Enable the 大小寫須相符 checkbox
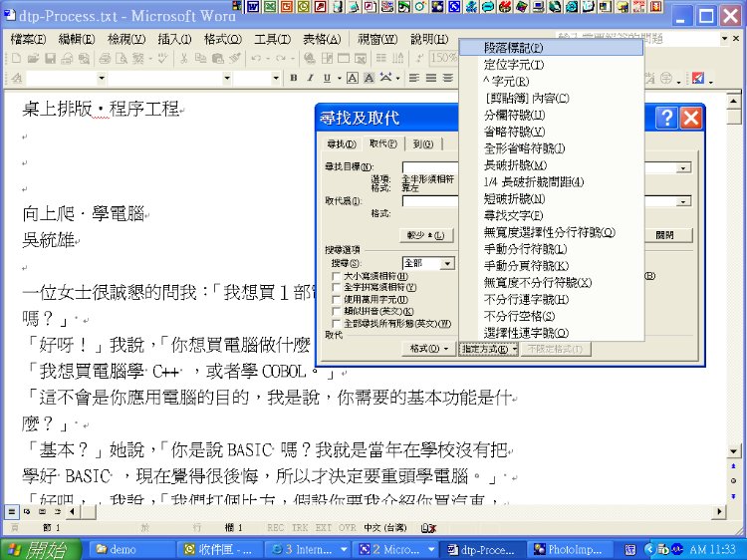Screen dimensions: 747x560 coord(336,276)
